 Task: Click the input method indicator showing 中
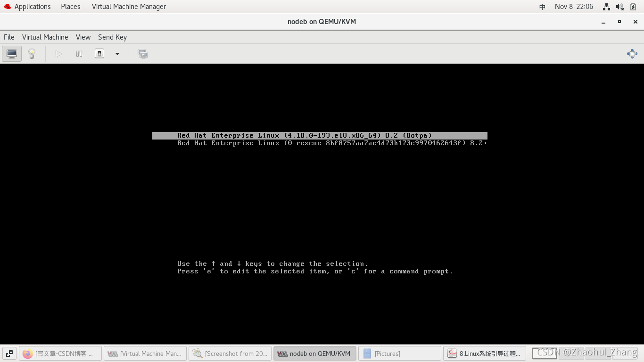click(542, 6)
